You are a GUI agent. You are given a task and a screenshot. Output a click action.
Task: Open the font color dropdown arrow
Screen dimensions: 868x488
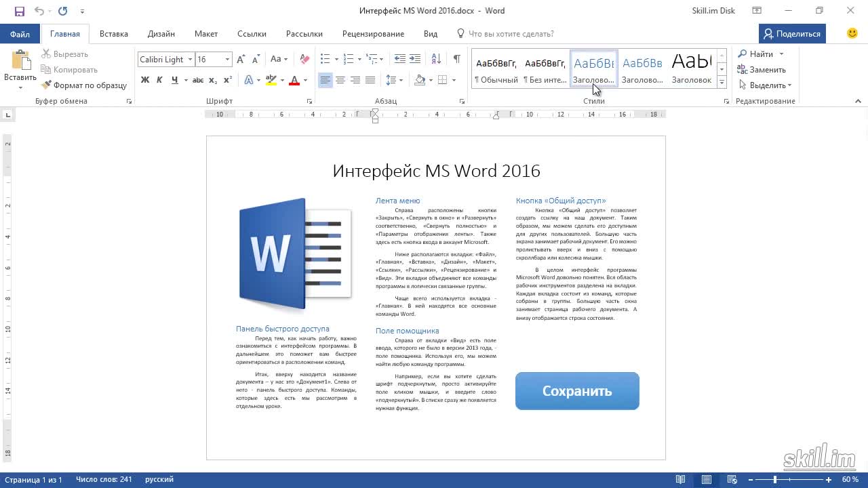point(305,80)
